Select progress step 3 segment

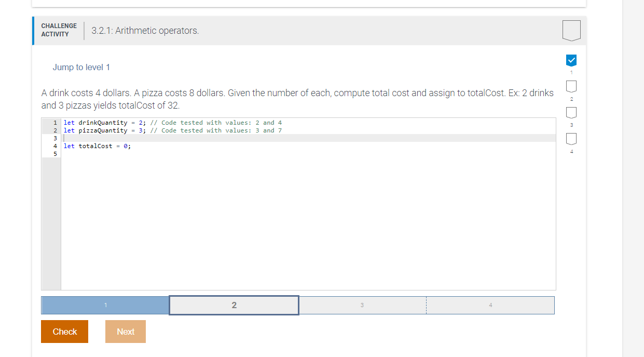tap(362, 305)
